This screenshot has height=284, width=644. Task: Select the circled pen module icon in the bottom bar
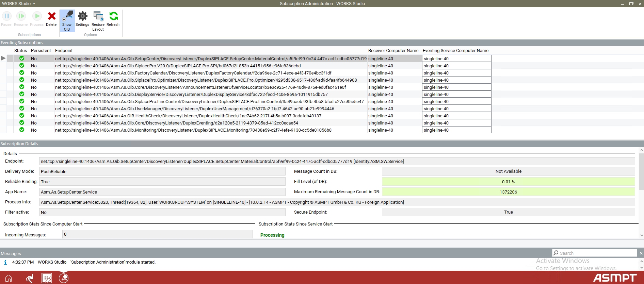tap(64, 278)
